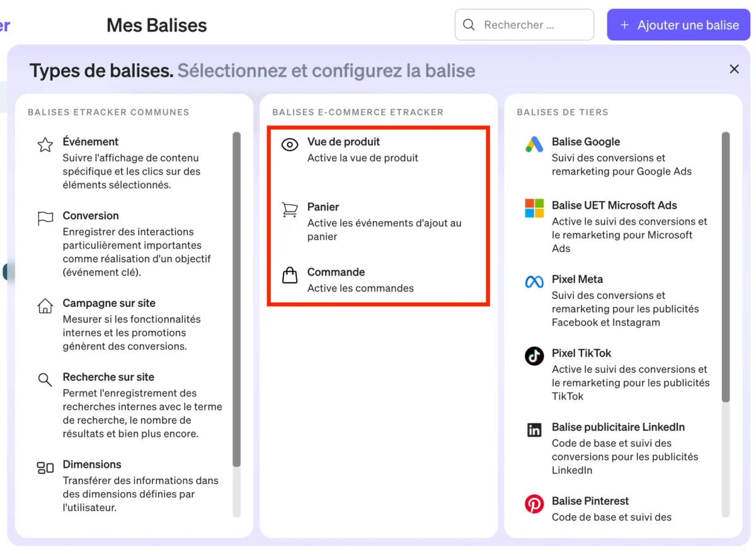Click the common tags list scrollbar

coord(236,299)
